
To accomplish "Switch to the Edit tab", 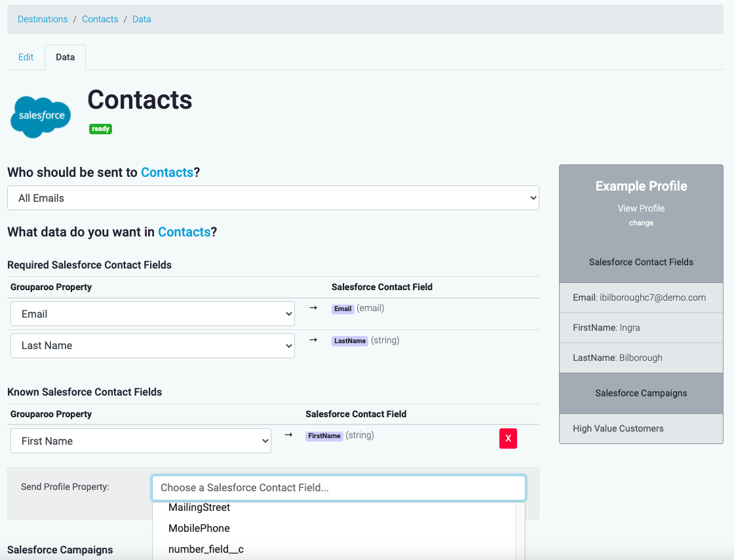I will tap(26, 57).
